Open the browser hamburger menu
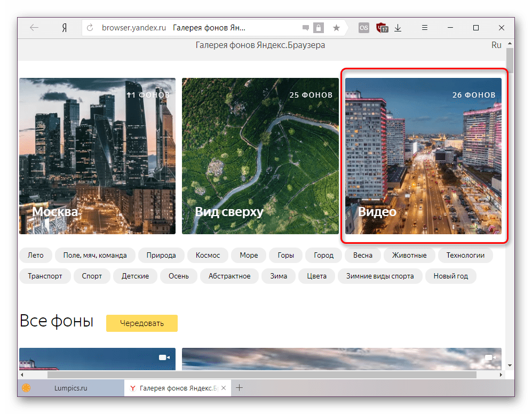The width and height of the screenshot is (532, 414). pyautogui.click(x=425, y=28)
